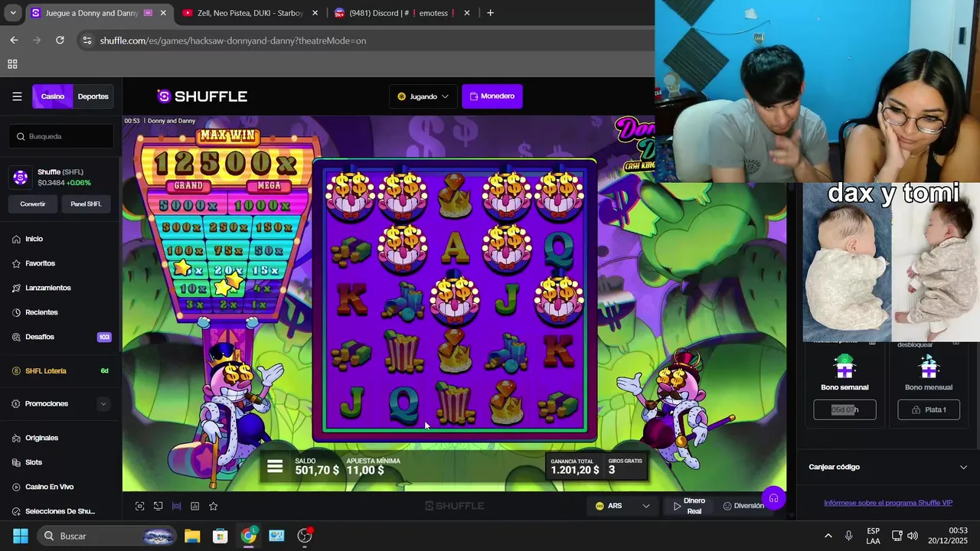Open Slots in the sidebar
This screenshot has width=980, height=551.
point(33,462)
